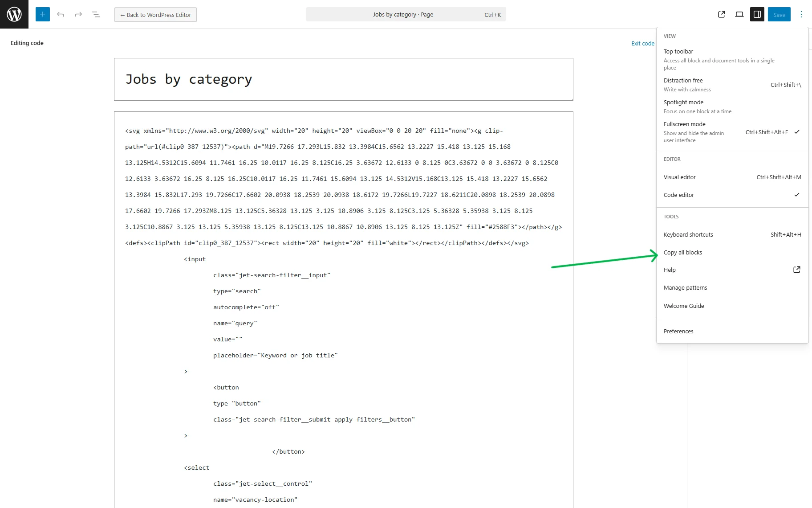This screenshot has width=812, height=508.
Task: Open Preferences
Action: click(732, 331)
